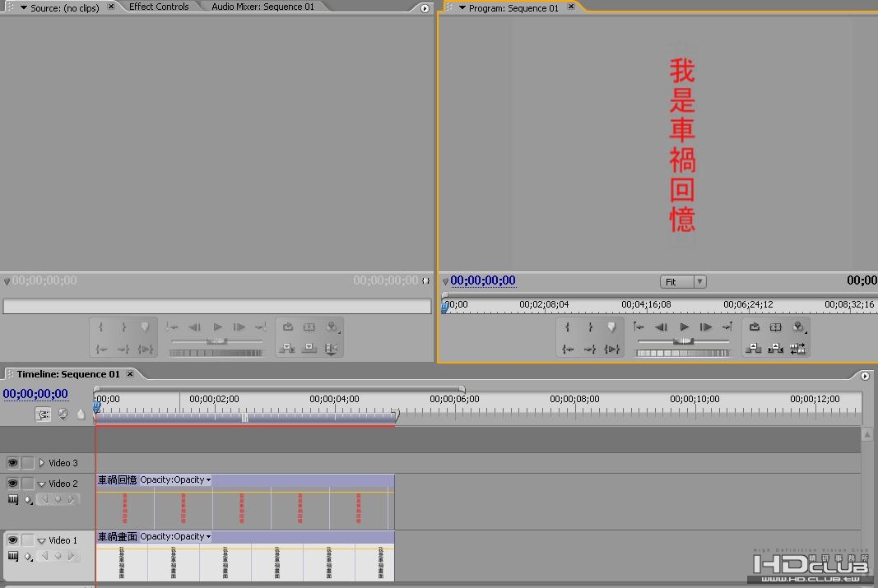Screen dimensions: 878x588
Task: Open Timeline panel flyout menu
Action: pos(865,376)
